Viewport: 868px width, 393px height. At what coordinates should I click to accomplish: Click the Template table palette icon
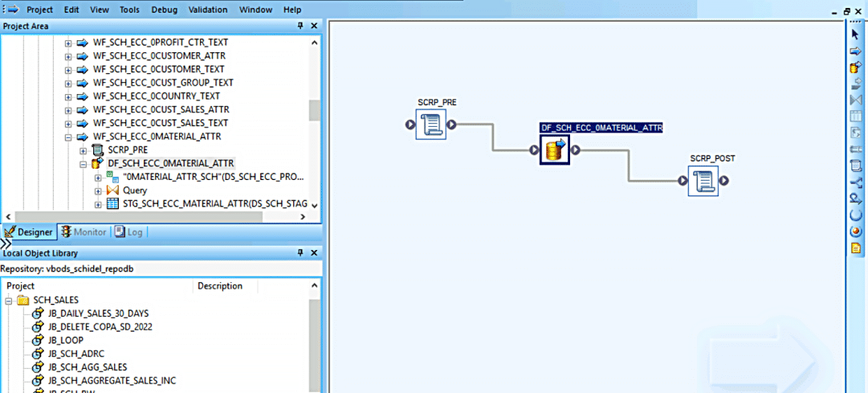(856, 117)
